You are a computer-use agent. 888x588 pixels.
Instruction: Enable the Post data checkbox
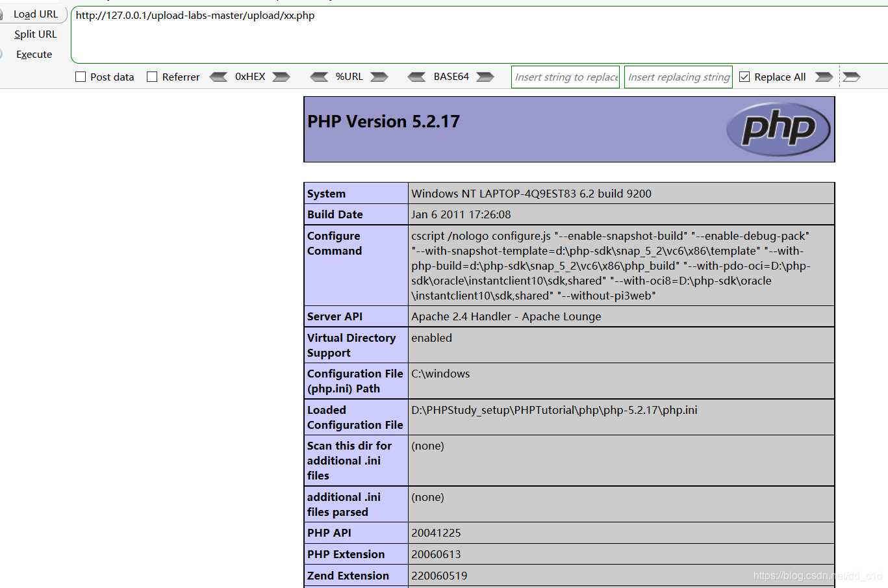[x=81, y=77]
